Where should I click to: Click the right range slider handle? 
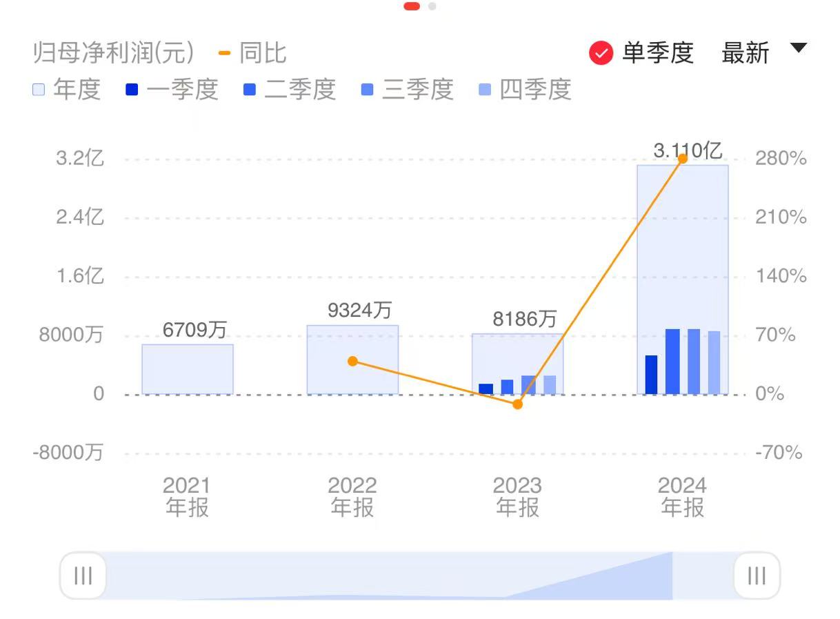[x=757, y=576]
